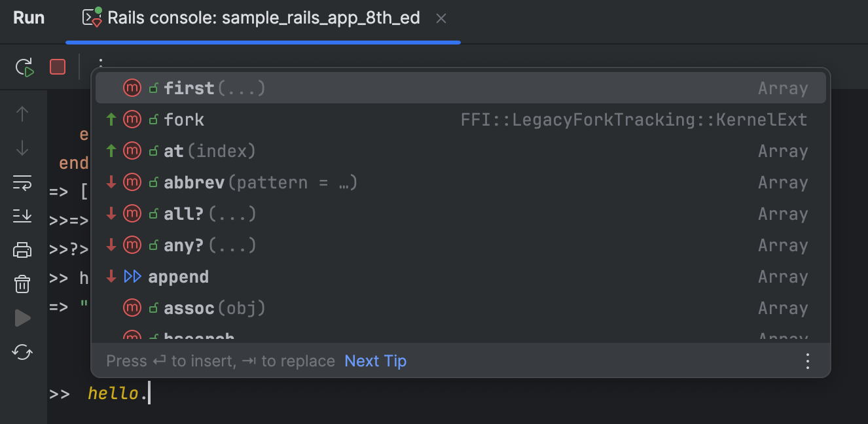The width and height of the screenshot is (868, 424).
Task: Choose the any?(...) completion suggestion
Action: tap(461, 245)
